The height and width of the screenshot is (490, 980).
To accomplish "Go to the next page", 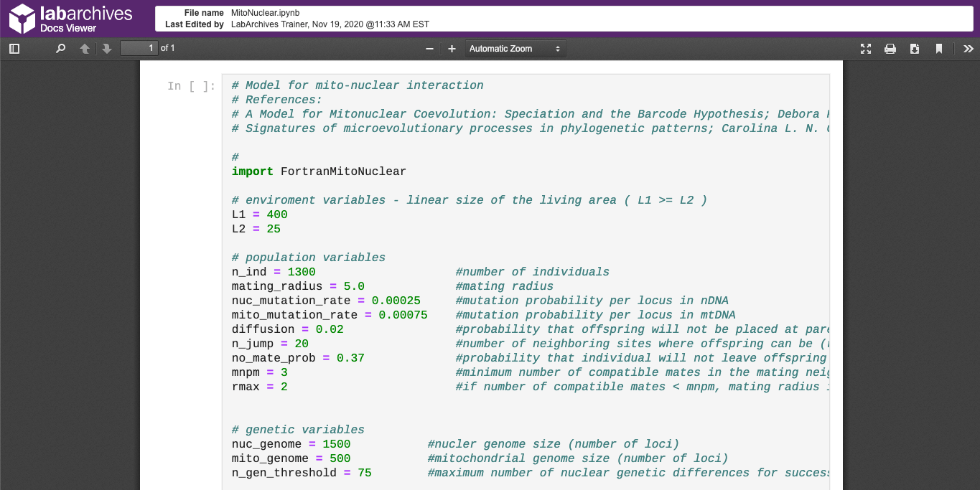I will pyautogui.click(x=106, y=48).
